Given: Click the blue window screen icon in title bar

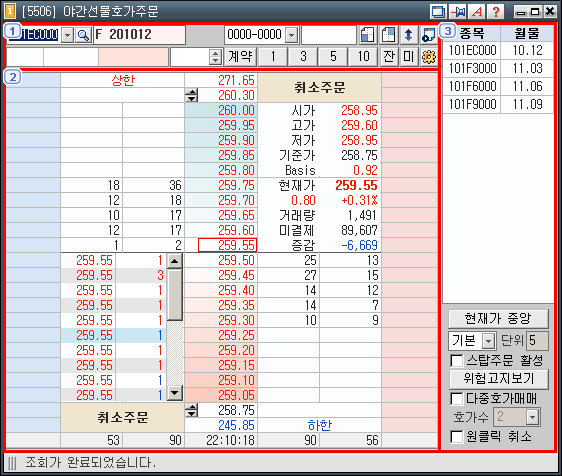Looking at the screenshot, I should pos(439,12).
